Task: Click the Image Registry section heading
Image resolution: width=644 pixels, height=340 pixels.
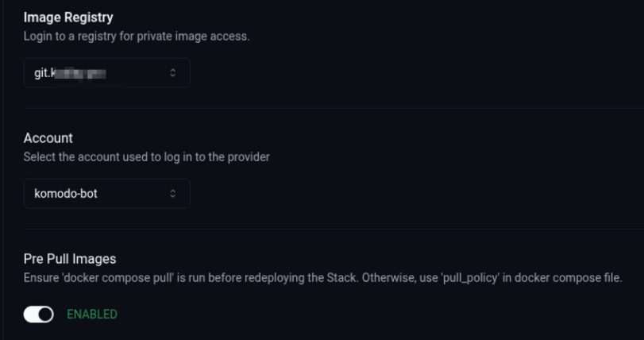Action: pyautogui.click(x=68, y=17)
